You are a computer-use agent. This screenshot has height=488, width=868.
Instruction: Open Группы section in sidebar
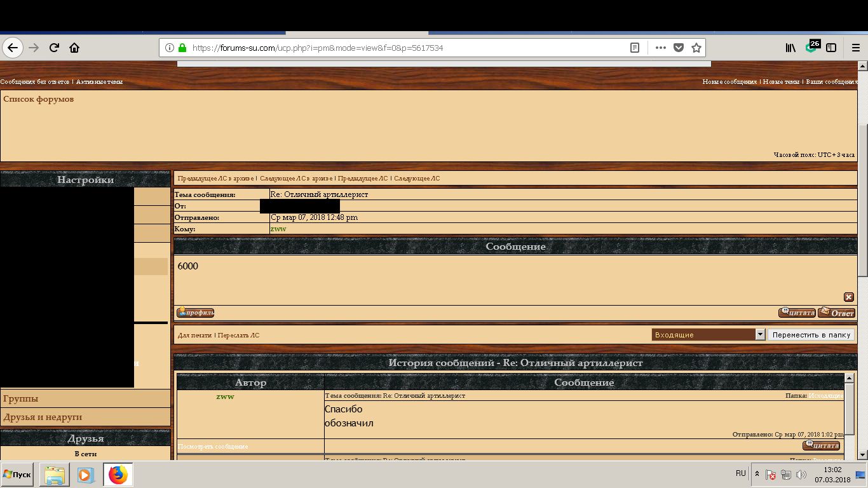tap(21, 398)
